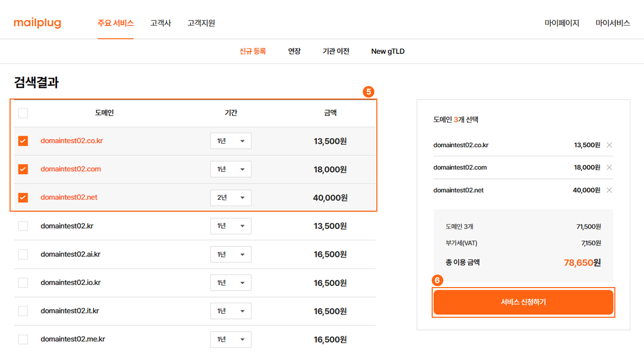This screenshot has height=362, width=644.
Task: Click domaintest02.io.kr domain name
Action: (70, 283)
